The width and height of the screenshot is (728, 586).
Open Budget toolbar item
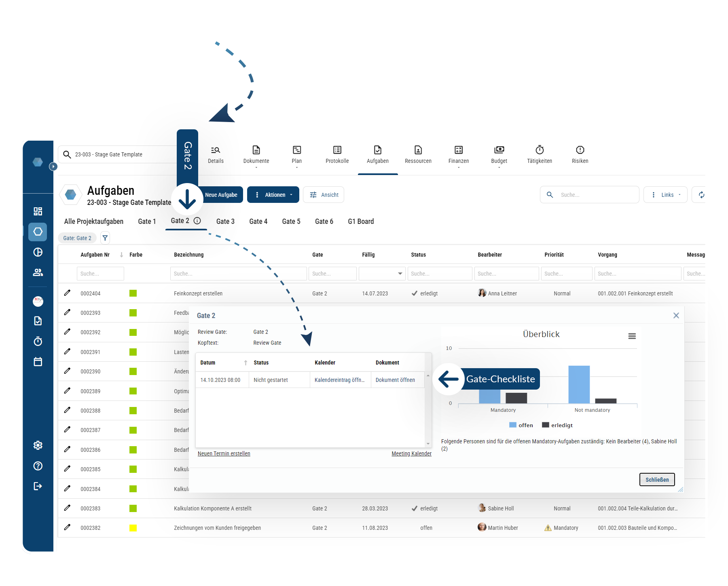pyautogui.click(x=499, y=156)
